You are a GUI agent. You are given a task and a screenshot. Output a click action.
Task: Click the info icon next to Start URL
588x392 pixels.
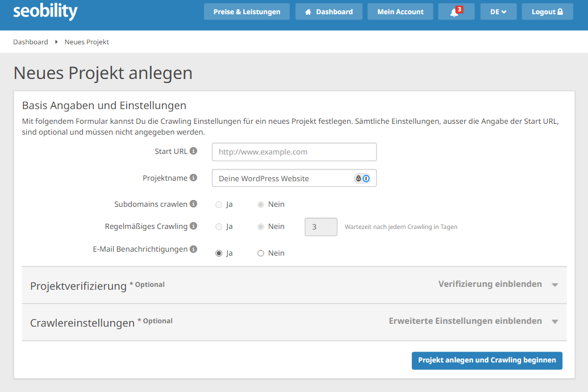pyautogui.click(x=194, y=151)
